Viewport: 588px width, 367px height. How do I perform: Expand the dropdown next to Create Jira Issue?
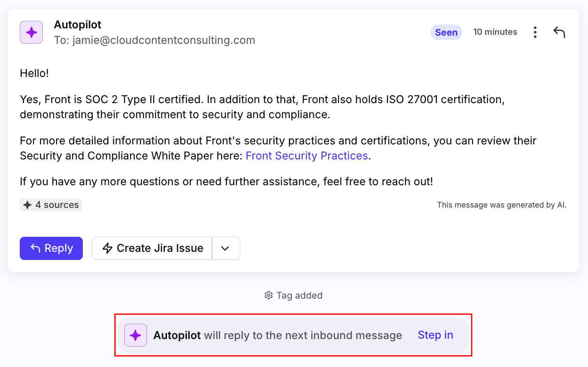[x=225, y=248]
